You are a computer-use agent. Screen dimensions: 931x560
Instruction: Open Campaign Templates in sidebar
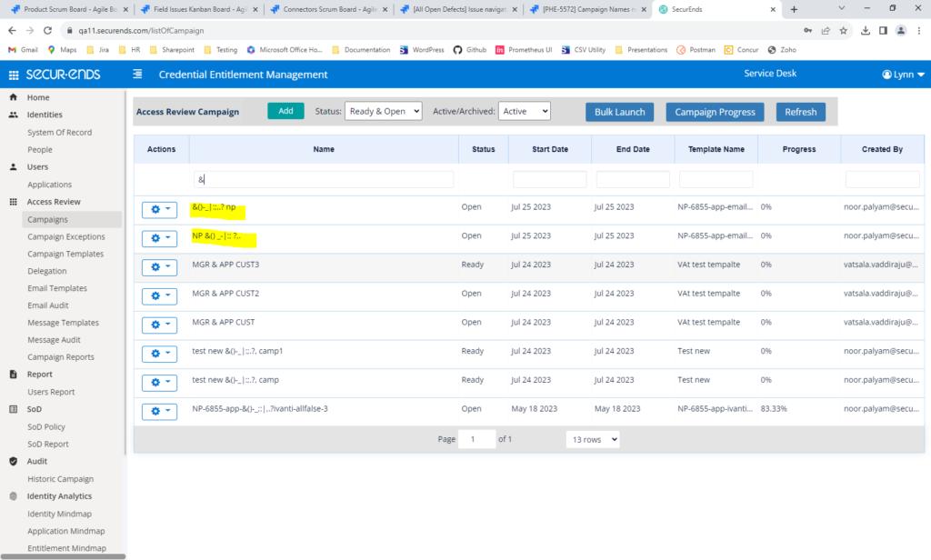[x=65, y=254]
